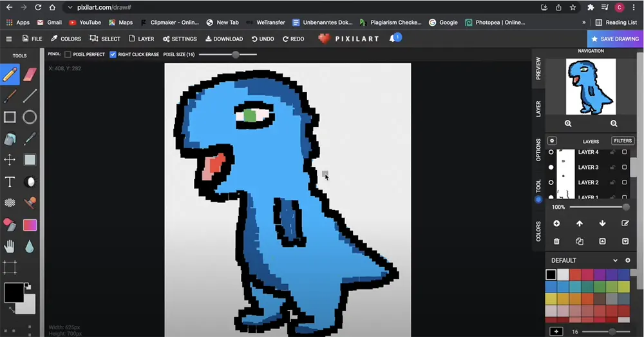Open the File menu

pos(32,39)
